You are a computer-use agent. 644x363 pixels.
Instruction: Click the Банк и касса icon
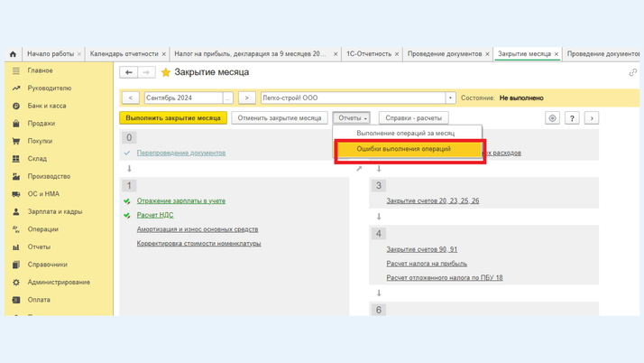coord(16,106)
